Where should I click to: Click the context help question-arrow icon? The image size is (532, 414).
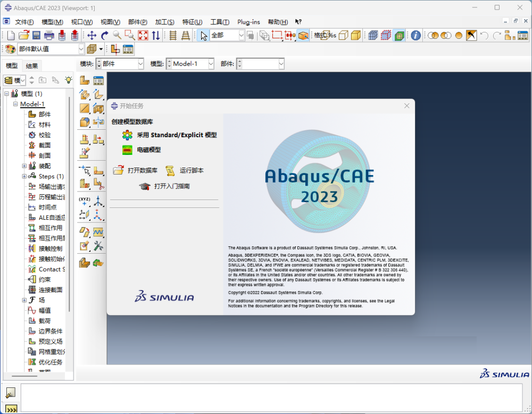coord(298,22)
